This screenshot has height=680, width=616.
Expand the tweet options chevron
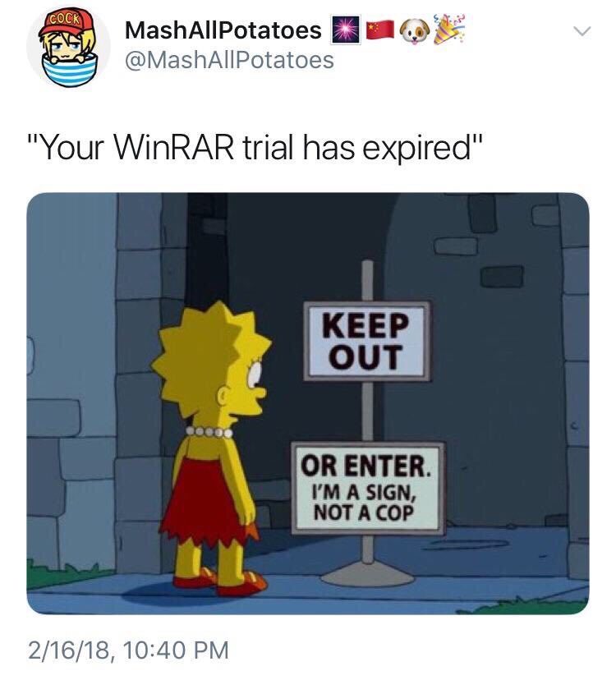click(x=582, y=30)
